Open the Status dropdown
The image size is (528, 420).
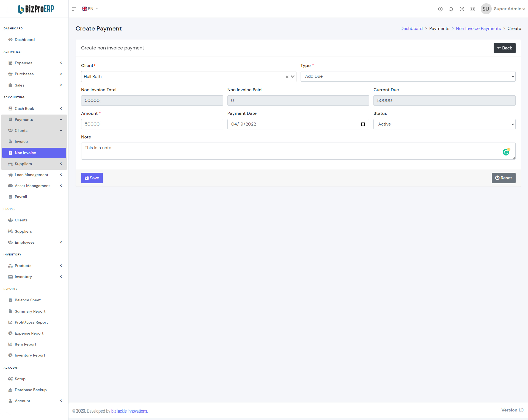[444, 124]
